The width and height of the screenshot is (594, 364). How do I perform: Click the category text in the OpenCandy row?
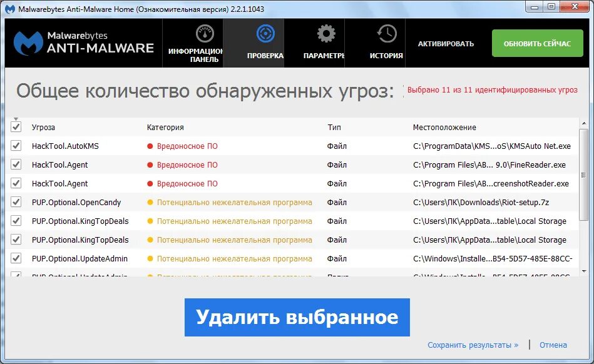pyautogui.click(x=235, y=203)
